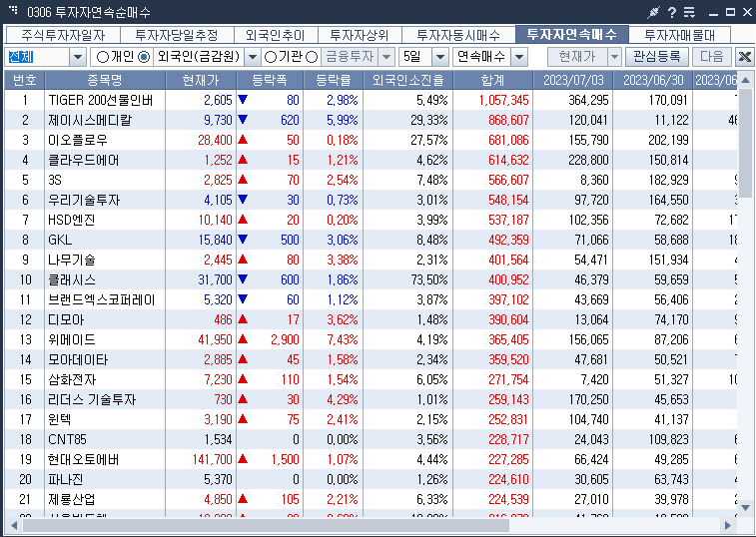Select the 외국인(금감원) radio button
Screen dimensions: 756x537
pos(144,57)
